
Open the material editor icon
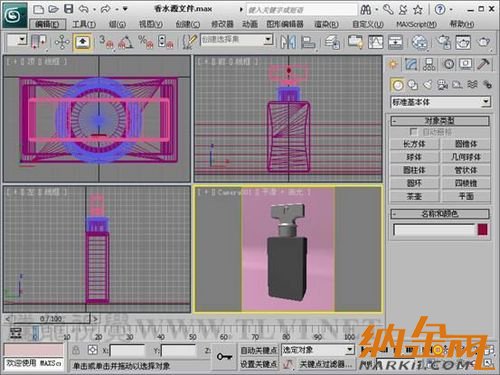(419, 42)
